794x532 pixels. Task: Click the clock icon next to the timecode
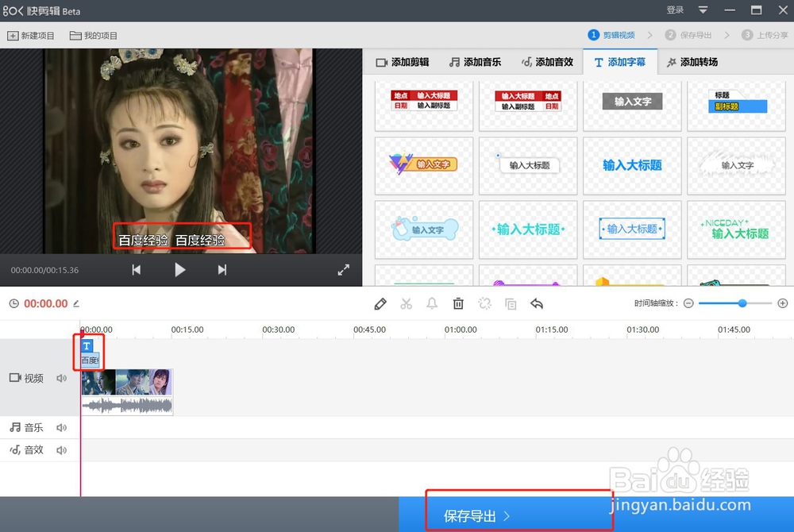pyautogui.click(x=13, y=303)
